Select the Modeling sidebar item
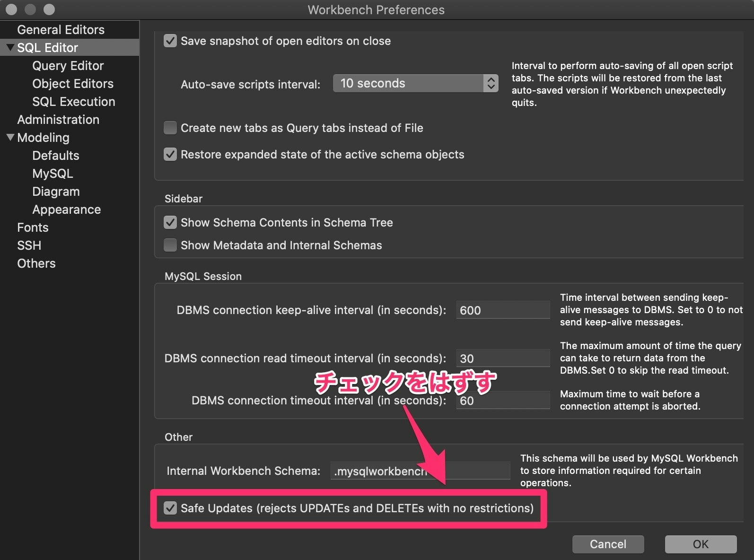Image resolution: width=754 pixels, height=560 pixels. tap(43, 138)
